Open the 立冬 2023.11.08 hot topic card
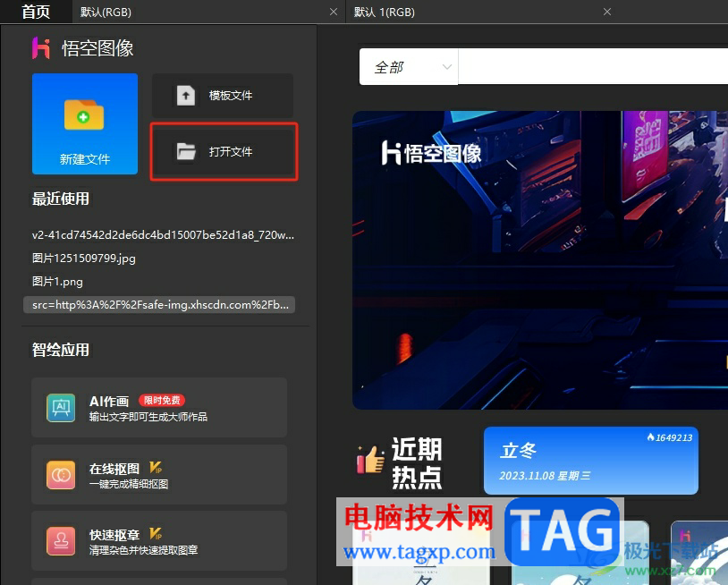The height and width of the screenshot is (585, 728). 591,461
